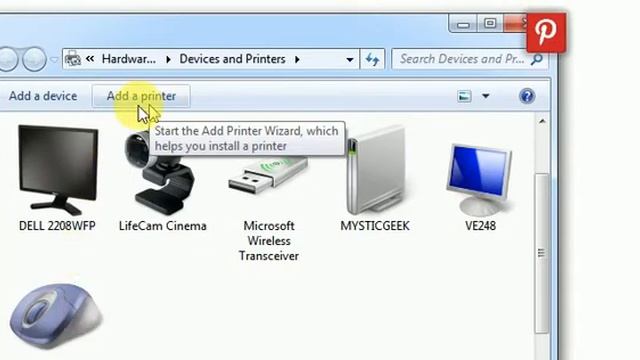This screenshot has width=640, height=360.
Task: Open recent pages dropdown arrow
Action: click(x=54, y=60)
